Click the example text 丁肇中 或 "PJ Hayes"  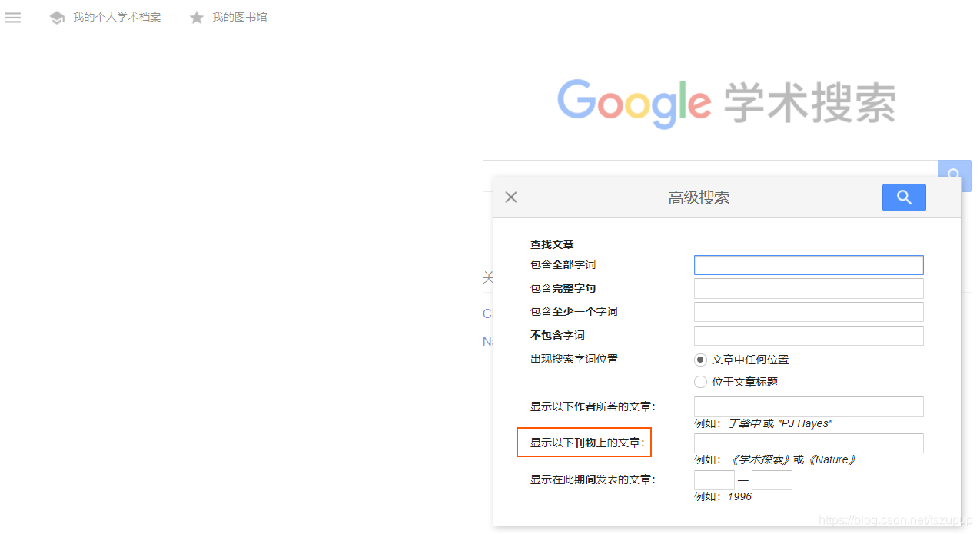(781, 423)
